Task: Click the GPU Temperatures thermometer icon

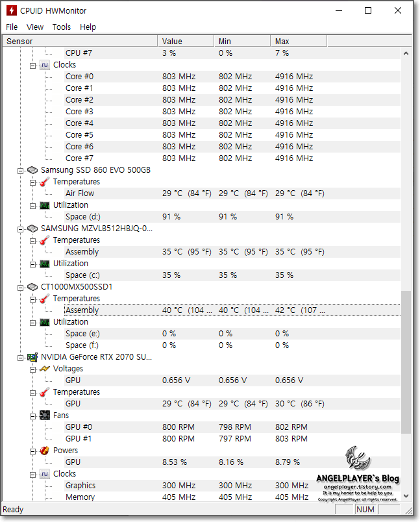Action: [45, 392]
